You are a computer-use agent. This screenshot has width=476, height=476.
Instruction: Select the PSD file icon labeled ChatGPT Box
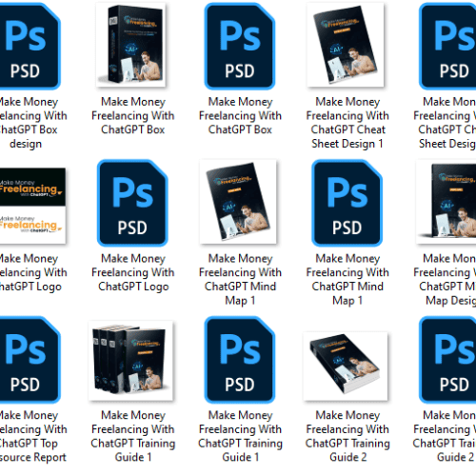(x=240, y=46)
